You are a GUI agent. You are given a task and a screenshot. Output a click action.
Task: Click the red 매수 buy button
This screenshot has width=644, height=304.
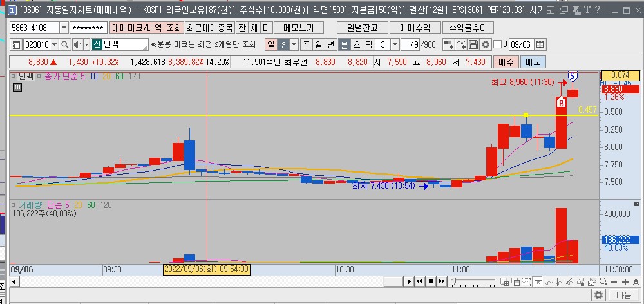click(x=506, y=62)
